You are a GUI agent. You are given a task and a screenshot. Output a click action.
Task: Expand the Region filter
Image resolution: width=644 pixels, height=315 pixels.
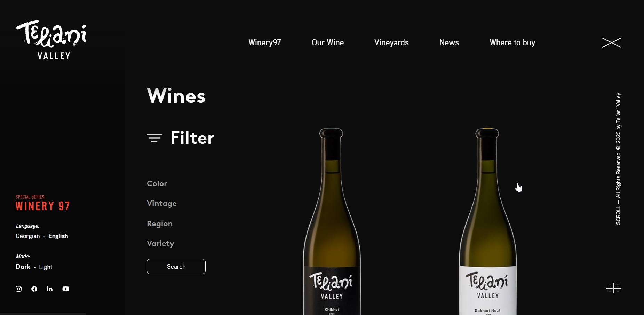point(160,223)
